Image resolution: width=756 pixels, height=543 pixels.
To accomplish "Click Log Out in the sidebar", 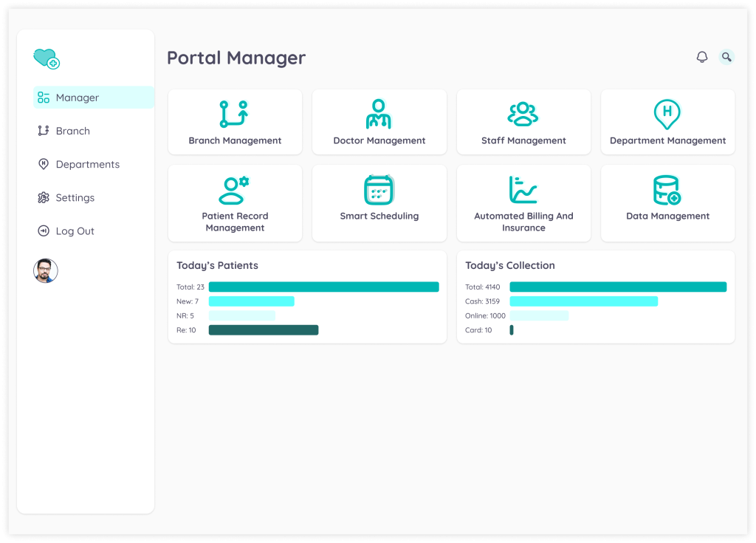I will click(x=75, y=230).
